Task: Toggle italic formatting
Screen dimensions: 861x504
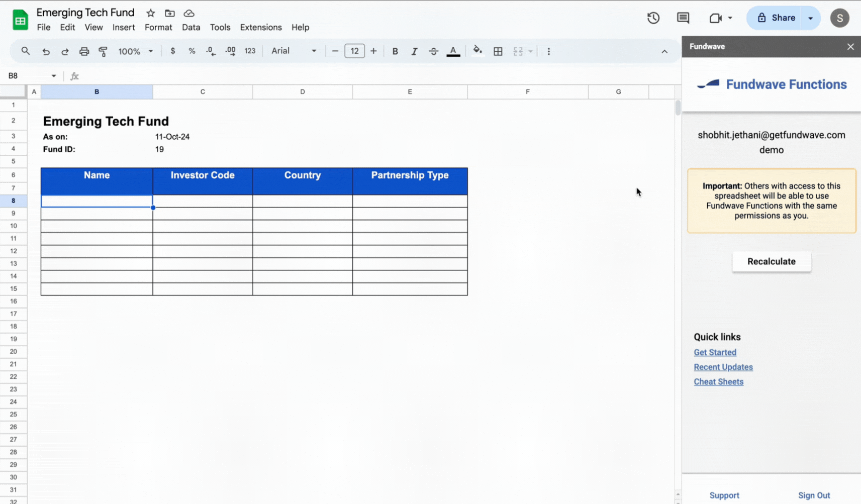Action: (414, 51)
